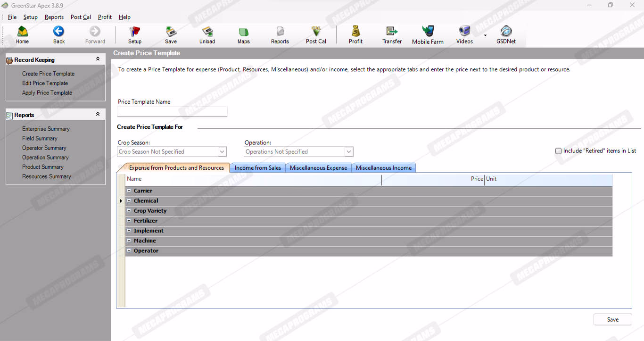This screenshot has width=644, height=341.
Task: Open the File menu
Action: tap(12, 17)
